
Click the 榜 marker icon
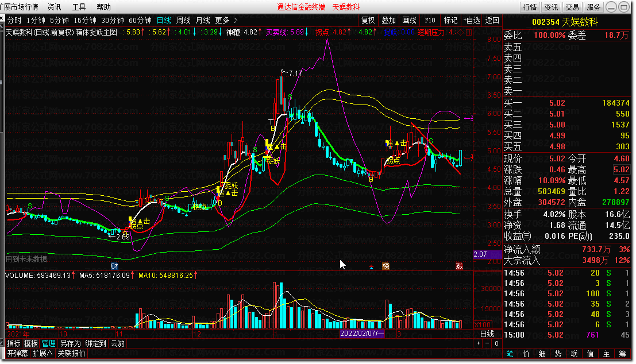(386, 266)
